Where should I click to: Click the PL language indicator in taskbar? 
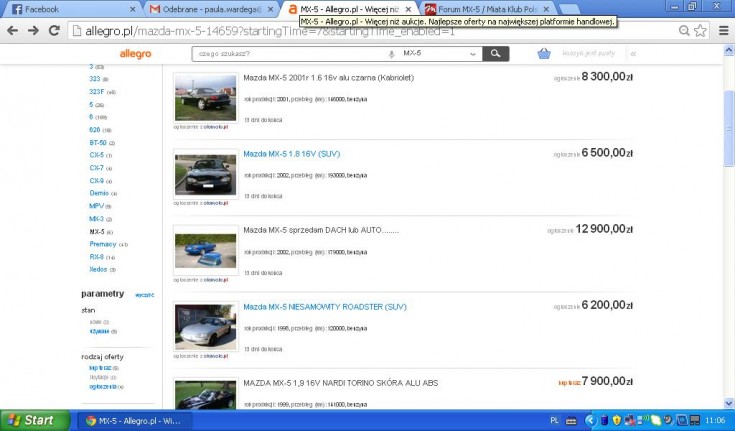point(554,421)
